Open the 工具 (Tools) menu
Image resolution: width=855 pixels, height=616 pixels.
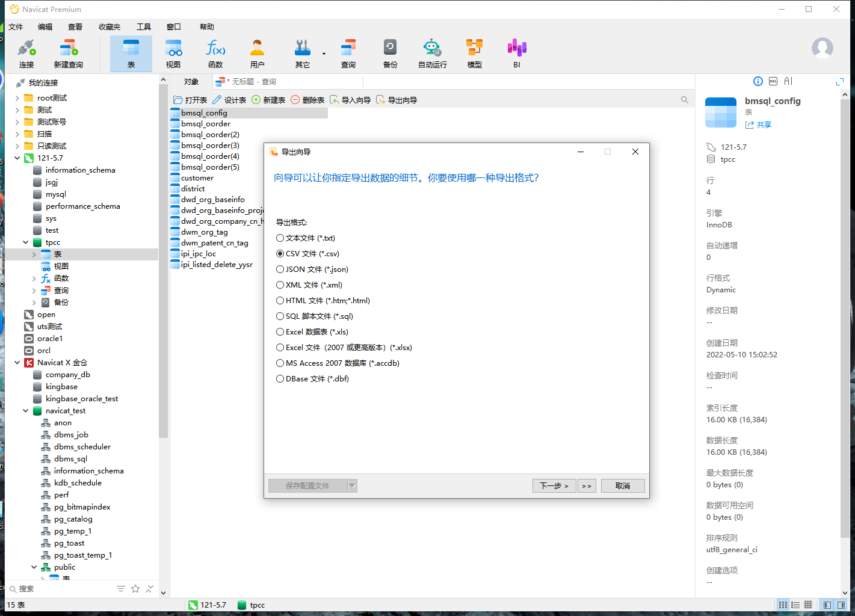pyautogui.click(x=144, y=26)
